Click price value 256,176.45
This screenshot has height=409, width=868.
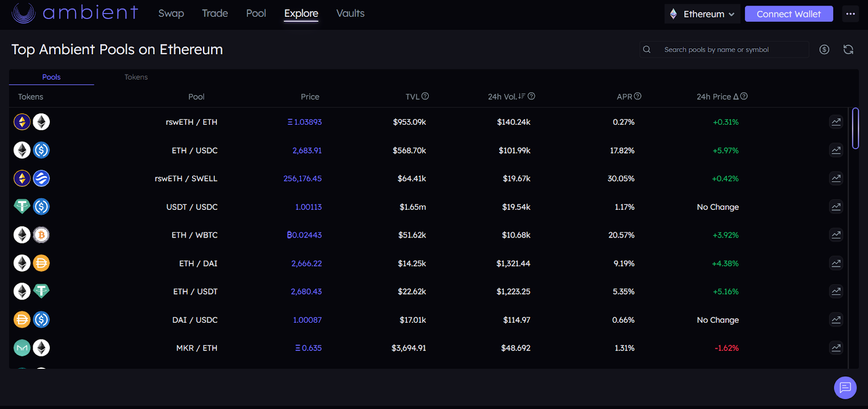tap(303, 178)
